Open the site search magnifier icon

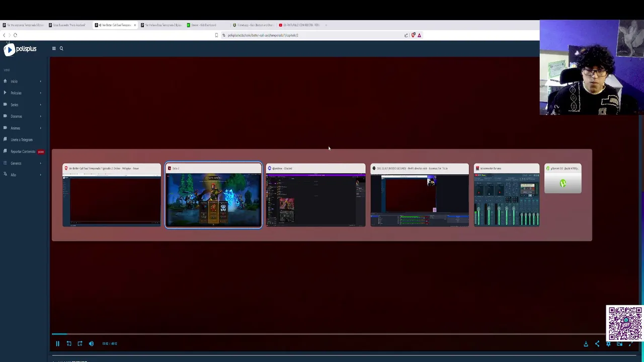point(61,49)
